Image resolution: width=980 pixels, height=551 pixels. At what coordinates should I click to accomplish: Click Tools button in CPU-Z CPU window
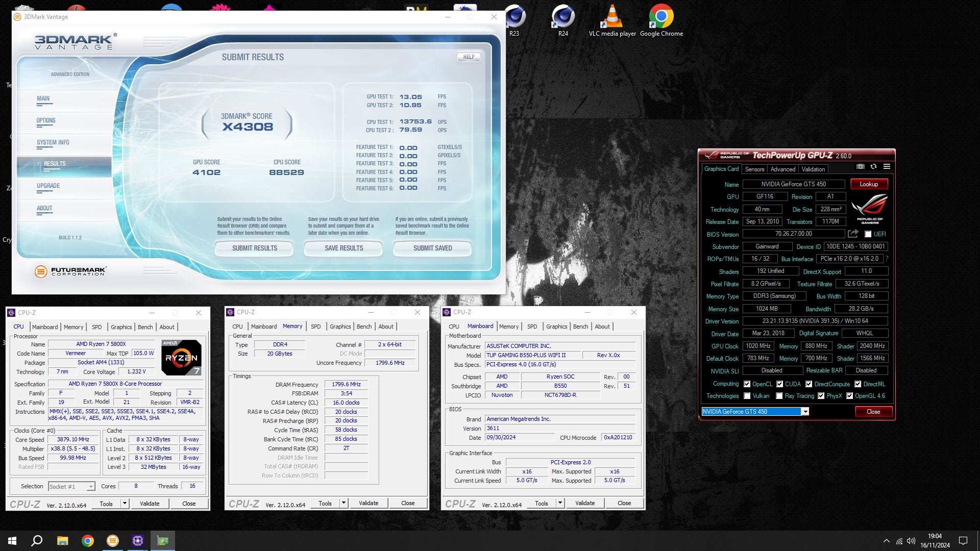click(106, 504)
